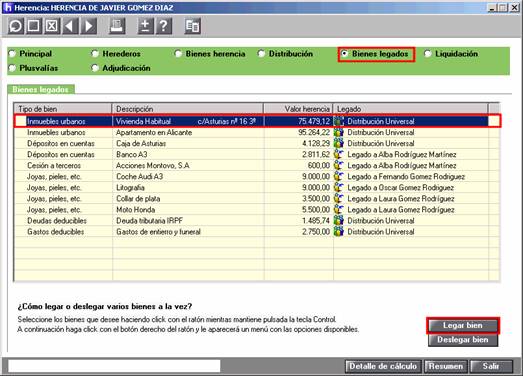The width and height of the screenshot is (523, 376).
Task: Go to previous record with left arrow
Action: click(x=70, y=26)
